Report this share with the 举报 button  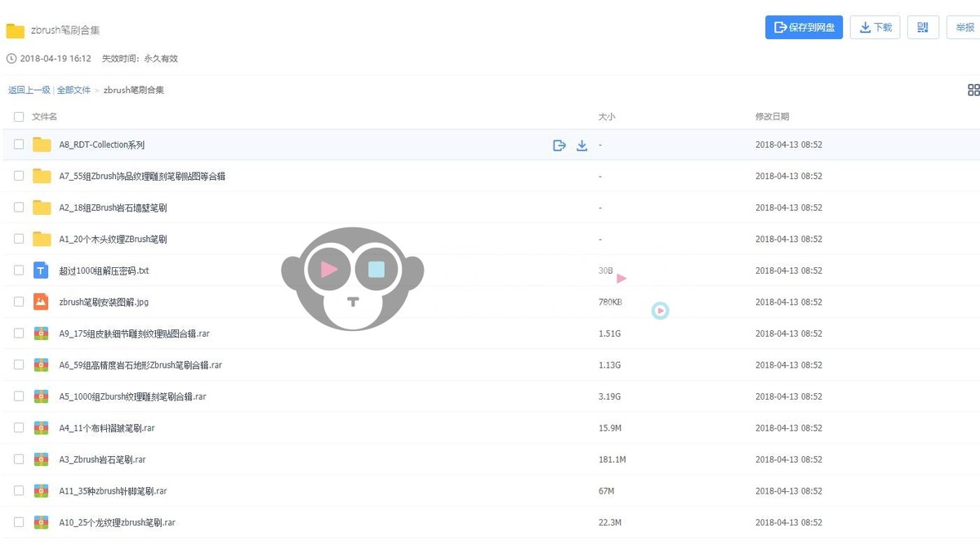tap(964, 27)
